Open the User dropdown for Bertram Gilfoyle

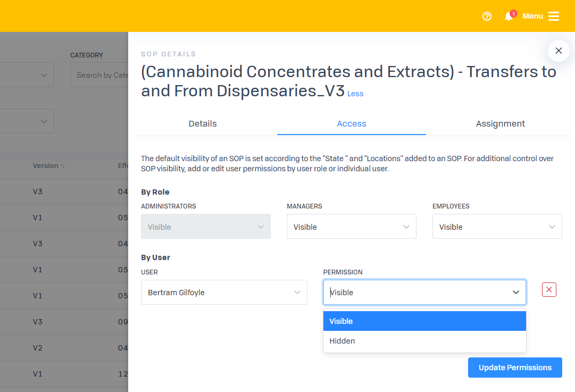[224, 293]
